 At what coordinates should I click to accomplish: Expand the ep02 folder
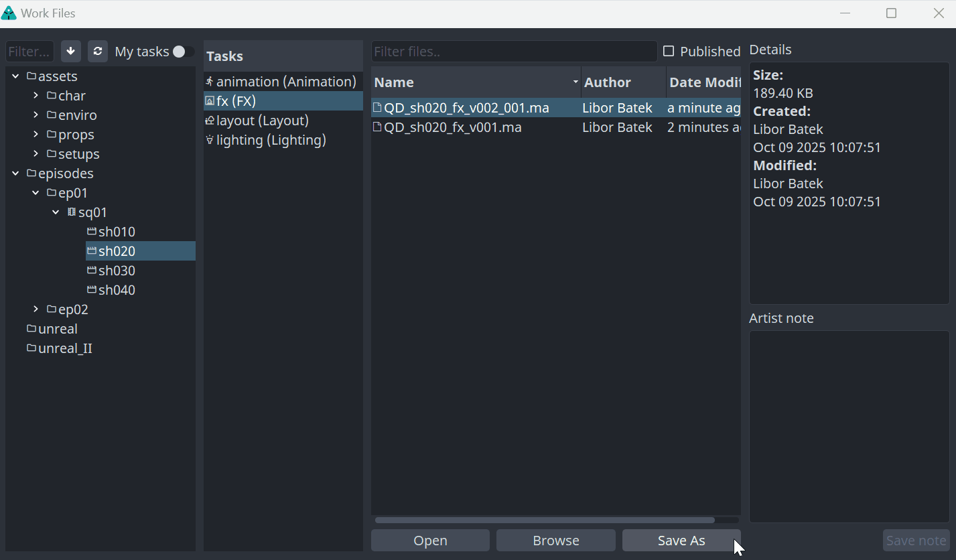pyautogui.click(x=36, y=309)
